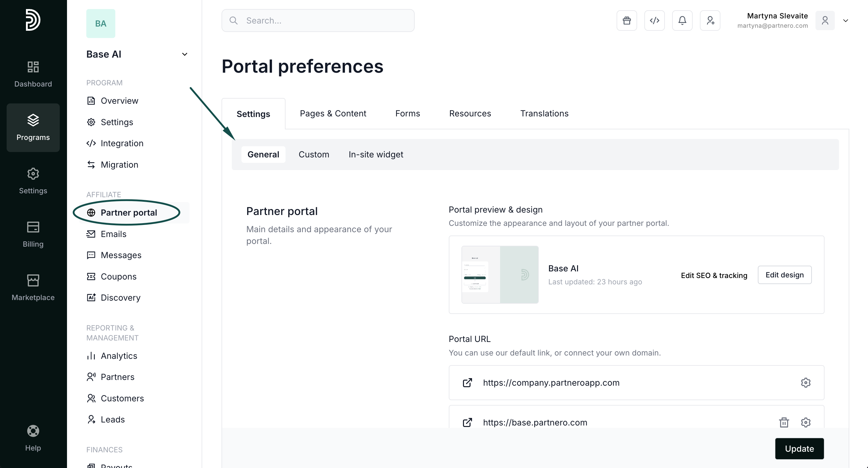Click the gift box icon in header
The image size is (868, 468).
click(x=626, y=21)
